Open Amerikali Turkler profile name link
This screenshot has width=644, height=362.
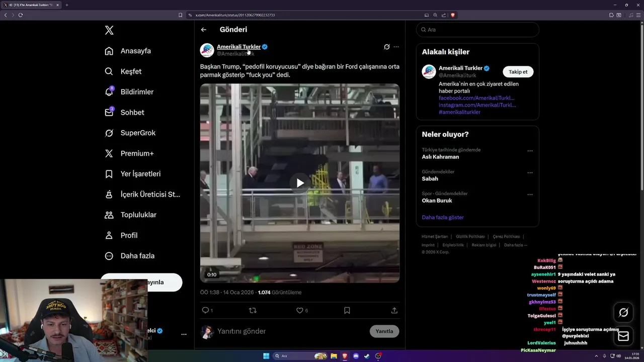tap(238, 47)
